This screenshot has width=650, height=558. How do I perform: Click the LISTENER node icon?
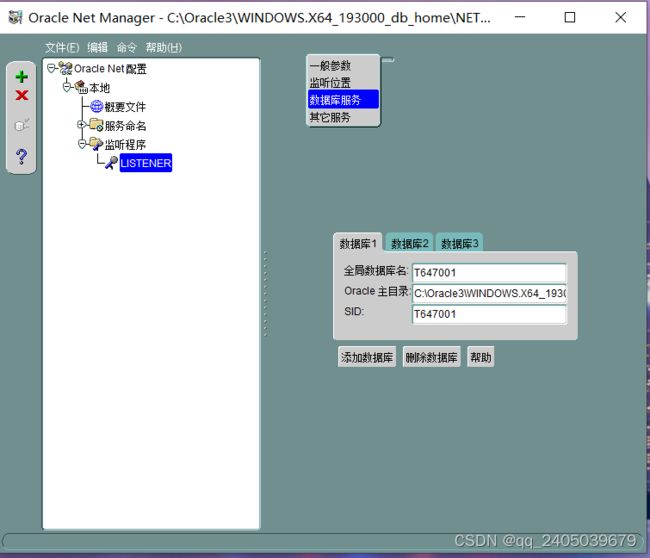[x=111, y=163]
